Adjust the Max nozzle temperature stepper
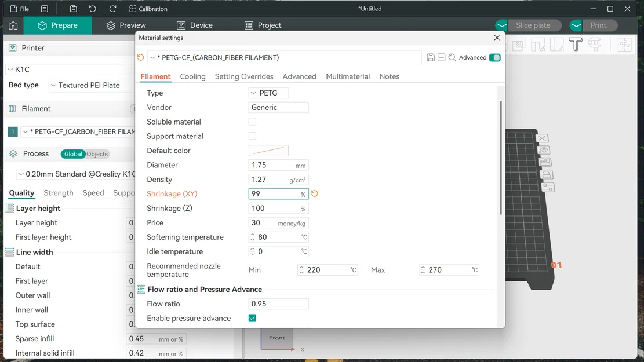 [423, 270]
